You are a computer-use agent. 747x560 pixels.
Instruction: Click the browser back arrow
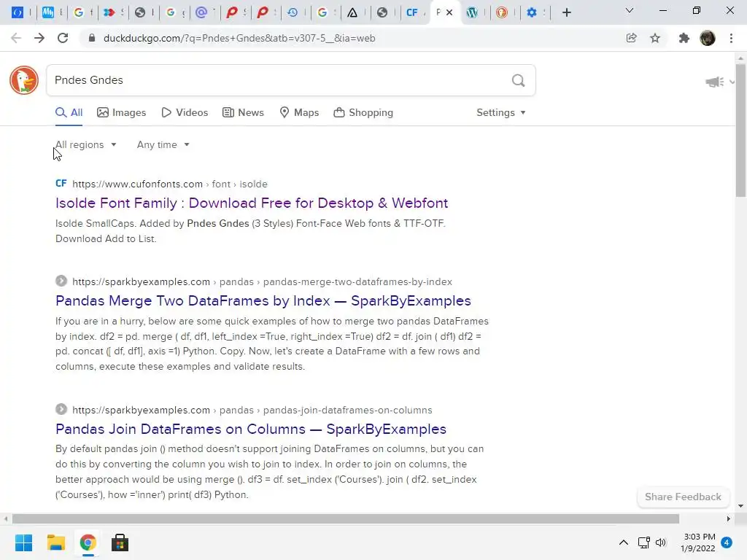tap(16, 38)
